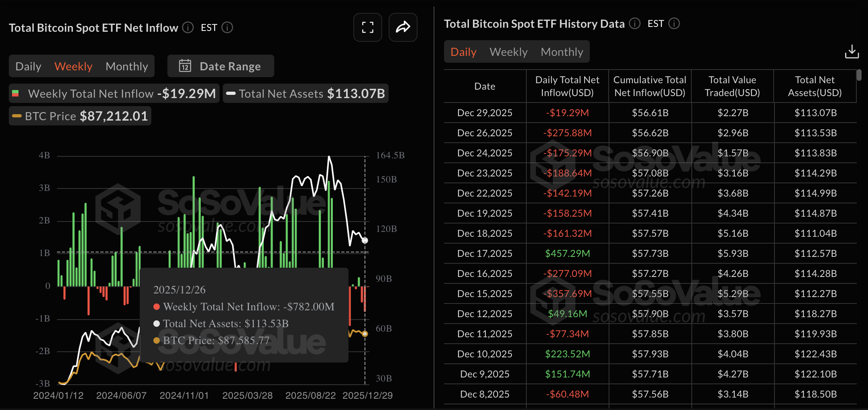Switch chart view to Monthly
Screen dimensions: 868x410
126,66
